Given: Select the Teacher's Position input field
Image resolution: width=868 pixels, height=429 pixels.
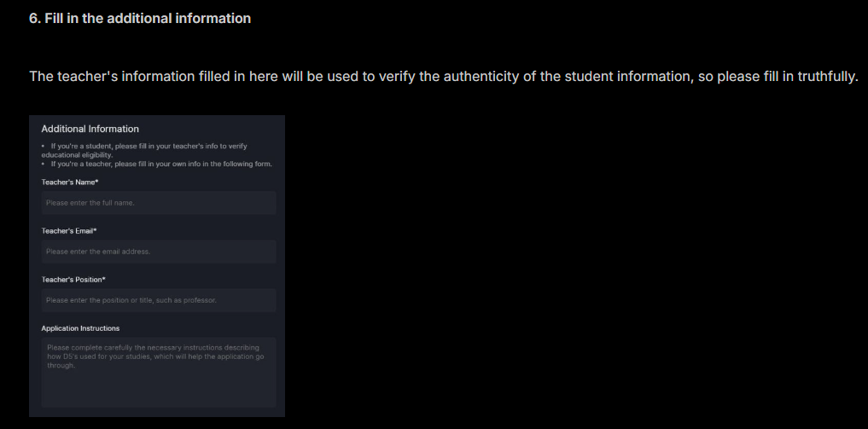Looking at the screenshot, I should 158,300.
